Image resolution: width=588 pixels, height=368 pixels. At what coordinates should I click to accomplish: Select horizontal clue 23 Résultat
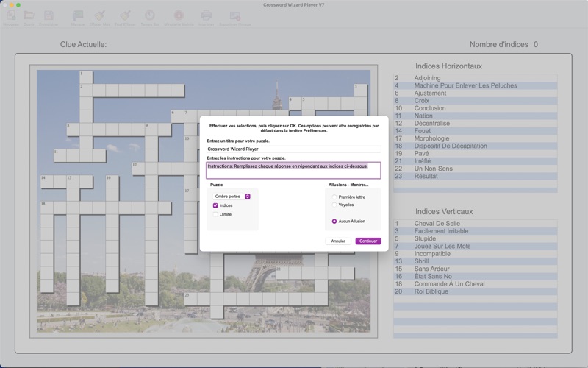475,176
